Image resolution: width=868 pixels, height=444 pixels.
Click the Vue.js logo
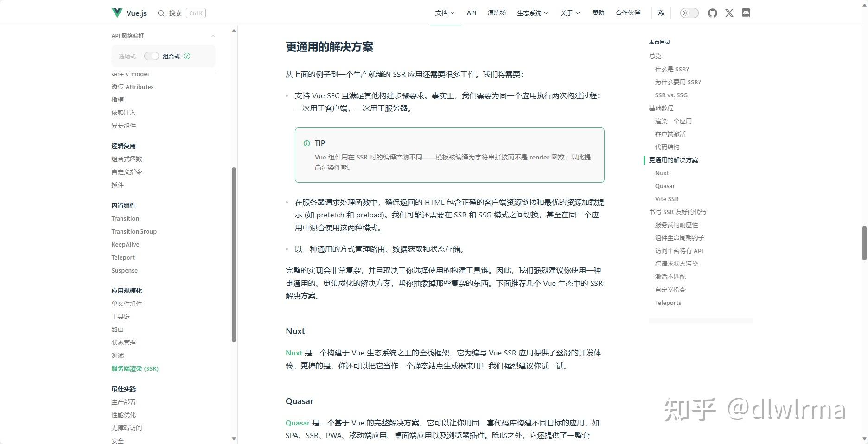116,13
